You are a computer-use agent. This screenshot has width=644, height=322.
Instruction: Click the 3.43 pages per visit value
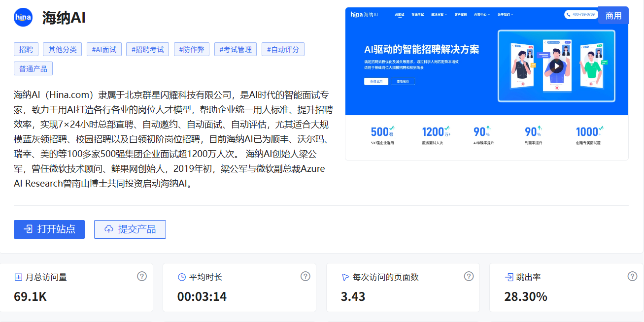[x=353, y=296]
